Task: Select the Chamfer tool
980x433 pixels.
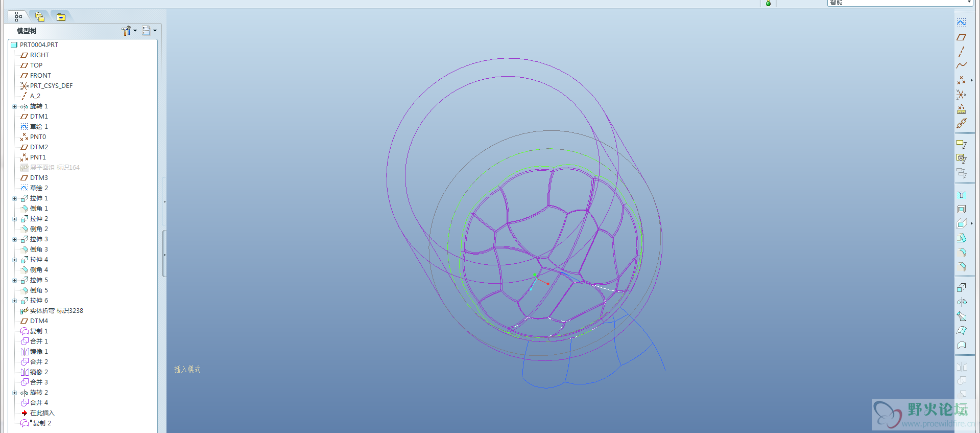Action: coord(961,266)
